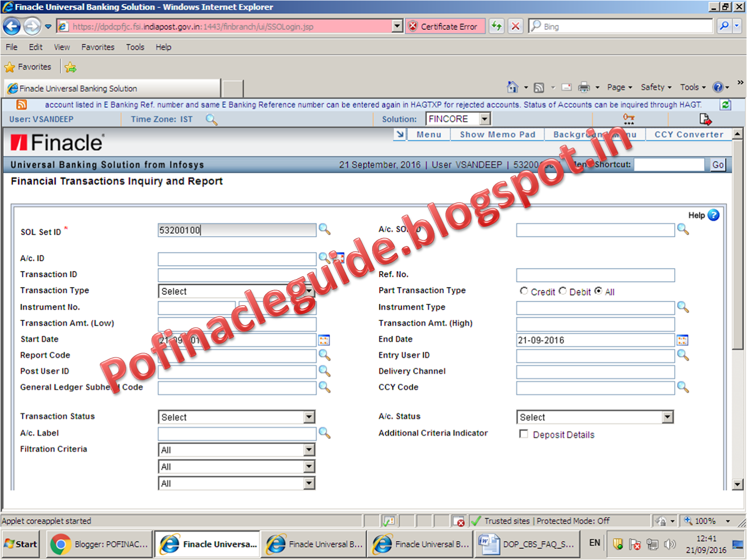Open the Show Memo Pad menu
The width and height of the screenshot is (747, 560).
(497, 134)
